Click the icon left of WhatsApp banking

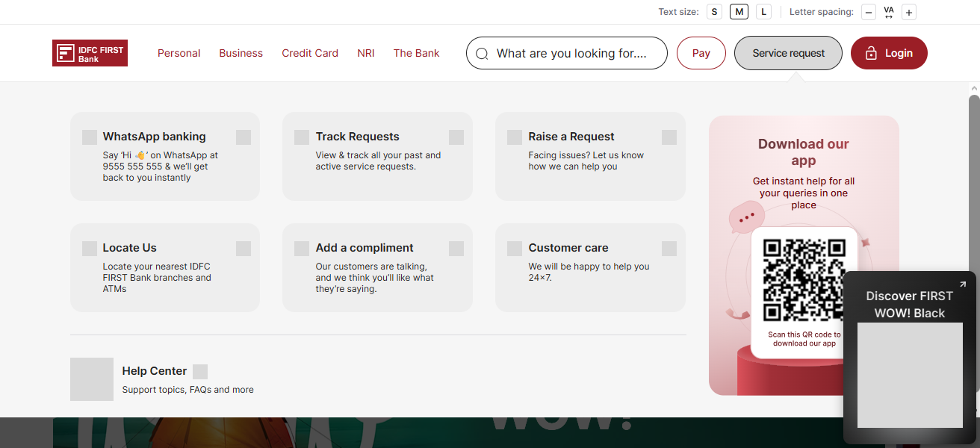point(90,137)
